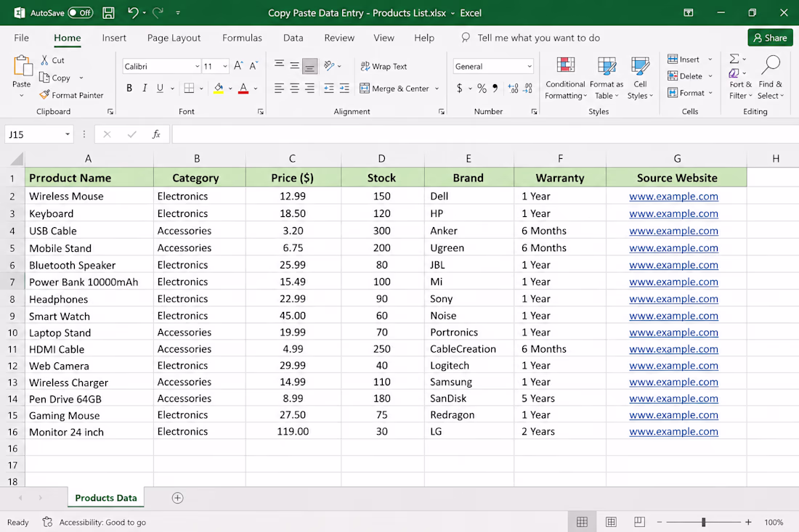This screenshot has width=799, height=532.
Task: Decrease font size with smaller A icon
Action: pyautogui.click(x=254, y=65)
